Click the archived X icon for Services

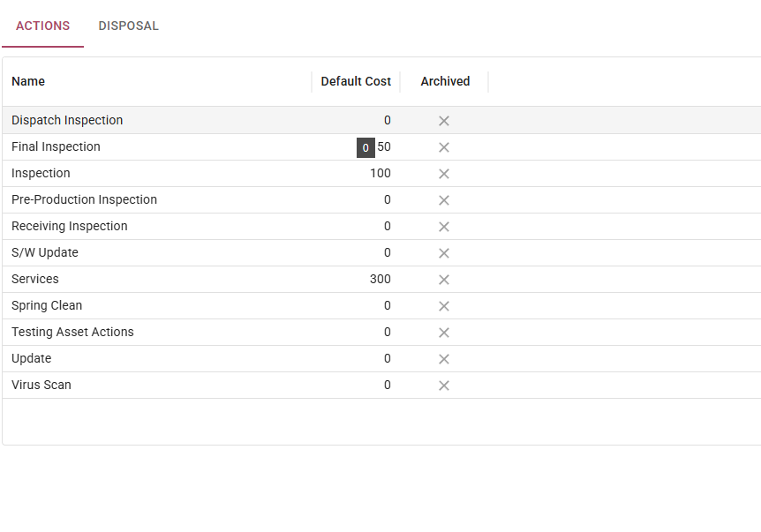(444, 280)
